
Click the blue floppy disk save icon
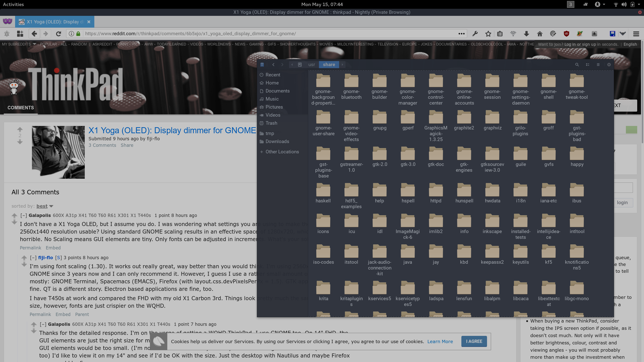(x=612, y=34)
